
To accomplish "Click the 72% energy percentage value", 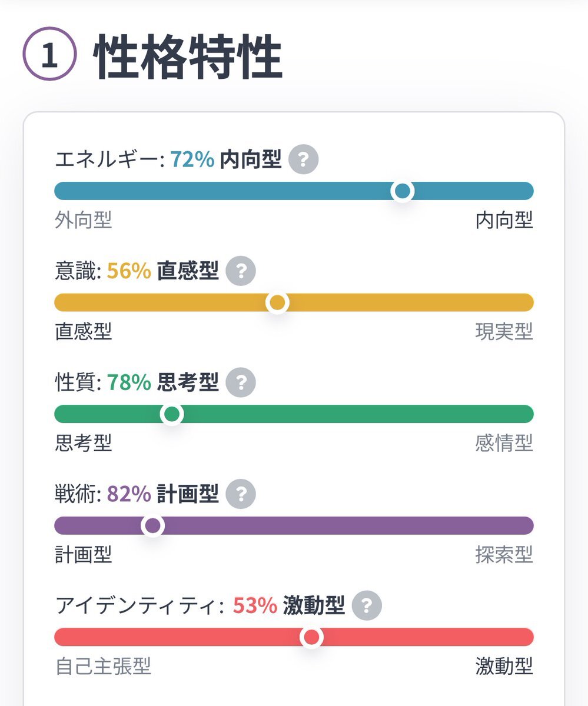I will click(192, 159).
